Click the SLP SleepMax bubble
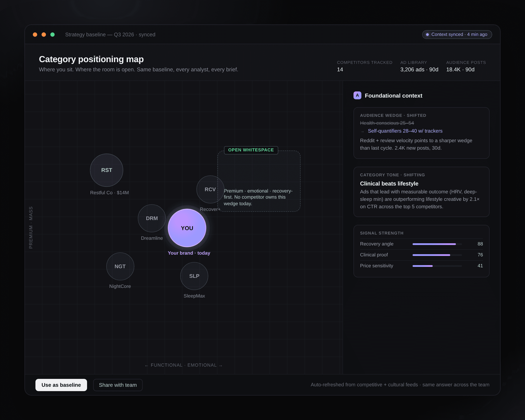 pos(194,276)
